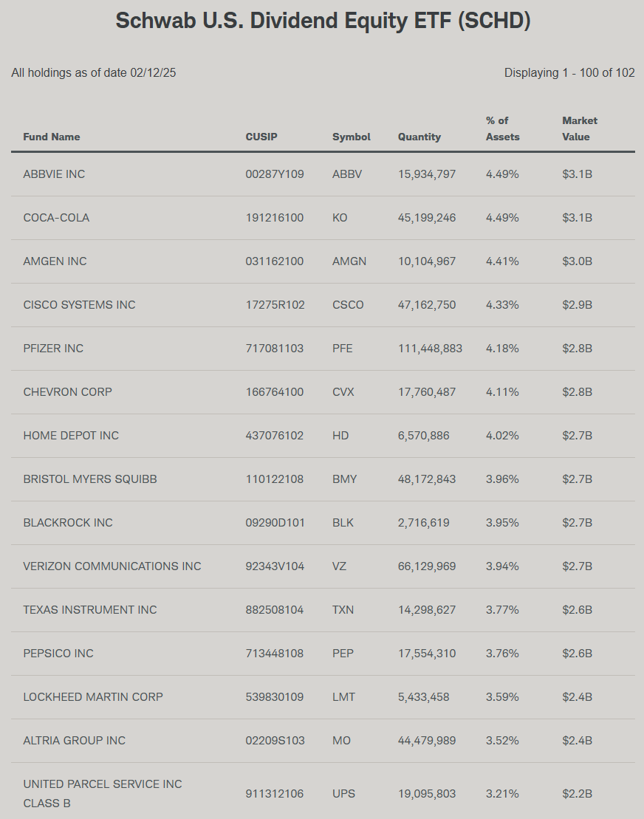Click the 3.77% assets value for Texas Instrument

[502, 609]
